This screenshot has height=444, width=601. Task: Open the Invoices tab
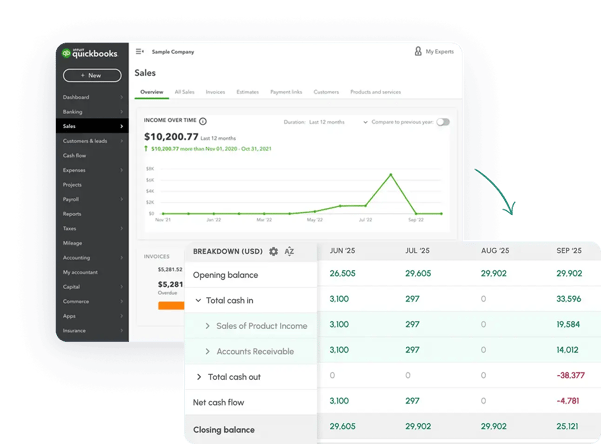point(215,92)
